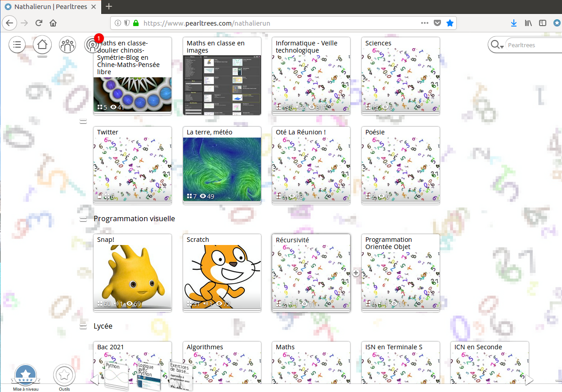Screen dimensions: 562x392
Task: Open the Snap! collection
Action: [x=132, y=272]
